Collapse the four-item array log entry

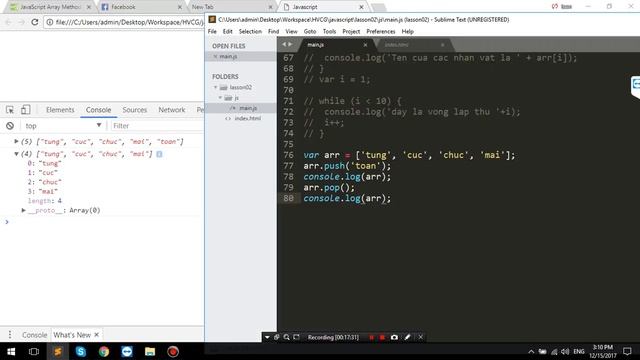(x=16, y=154)
